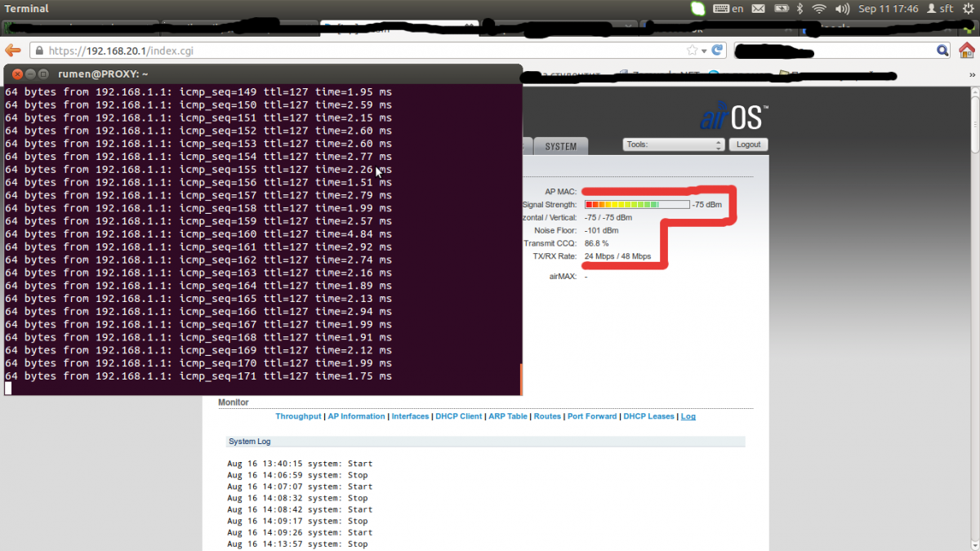The width and height of the screenshot is (980, 551).
Task: Open the mail envelope indicator
Action: coord(758,9)
